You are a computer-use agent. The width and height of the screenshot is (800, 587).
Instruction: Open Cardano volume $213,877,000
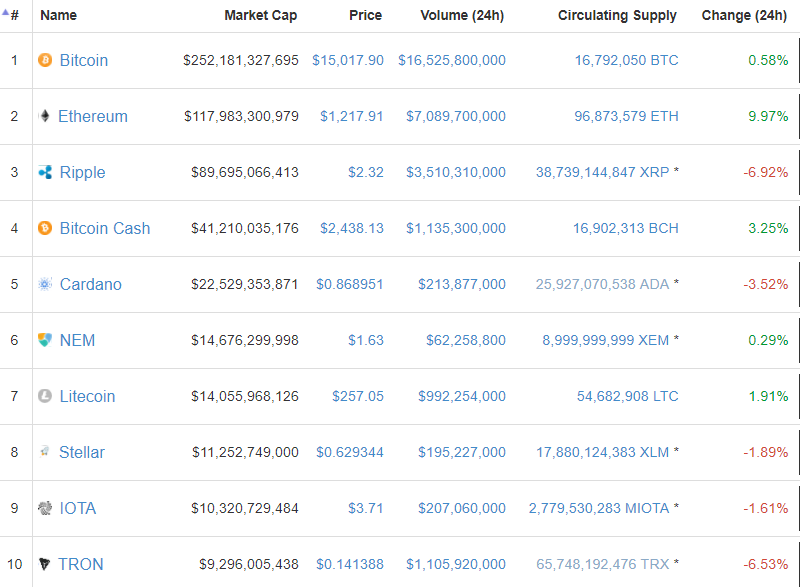coord(462,284)
